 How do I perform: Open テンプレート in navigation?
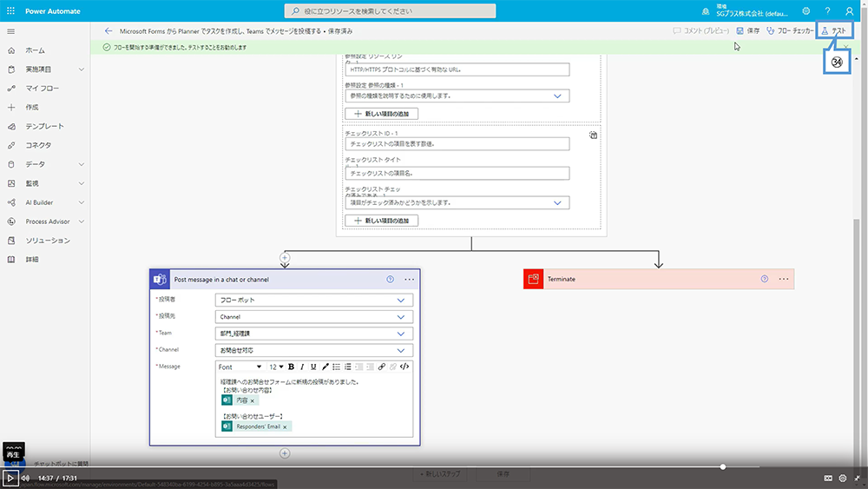point(44,126)
